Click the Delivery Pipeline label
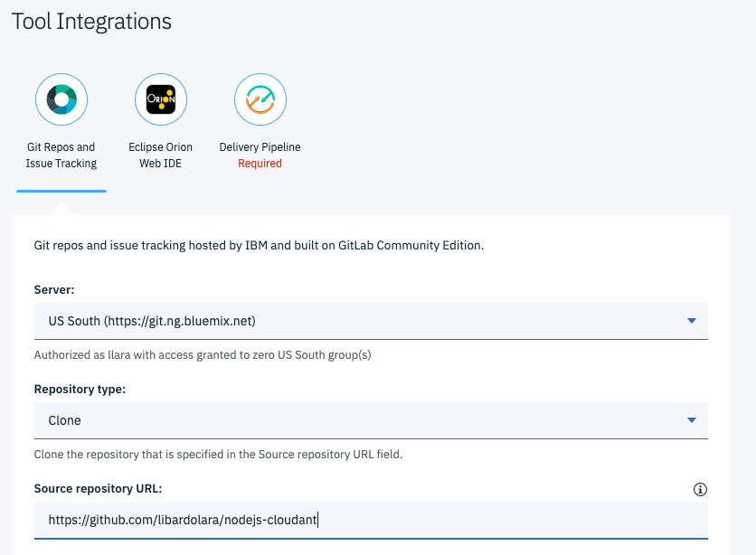The image size is (756, 555). click(260, 147)
